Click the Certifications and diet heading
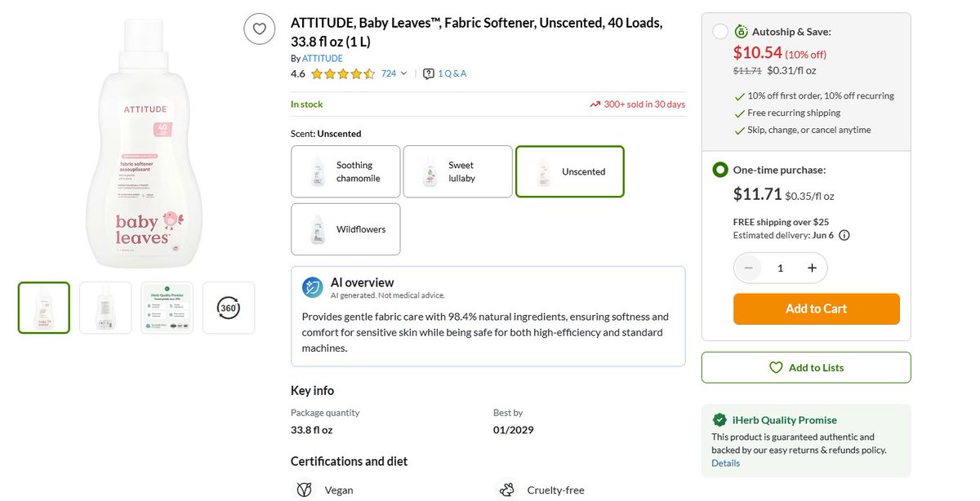 coord(350,461)
